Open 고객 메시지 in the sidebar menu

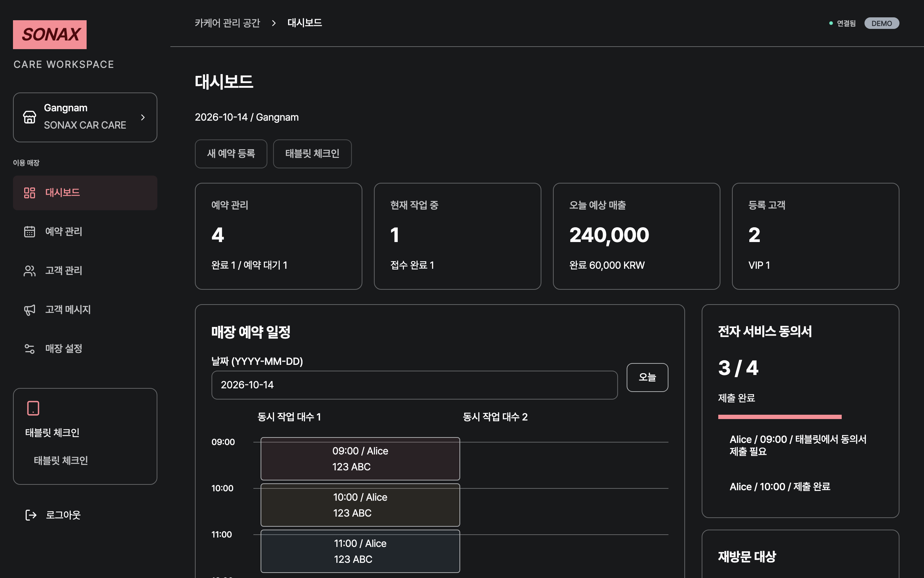tap(85, 310)
